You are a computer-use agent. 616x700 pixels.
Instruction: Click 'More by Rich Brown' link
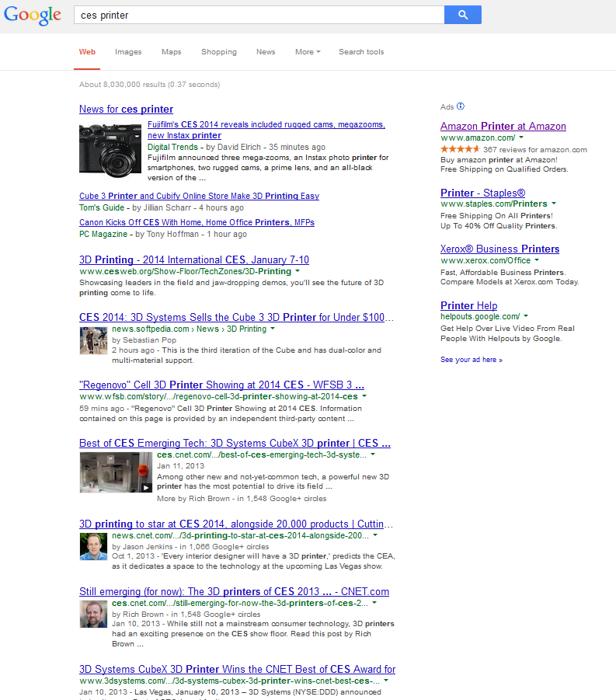(193, 498)
